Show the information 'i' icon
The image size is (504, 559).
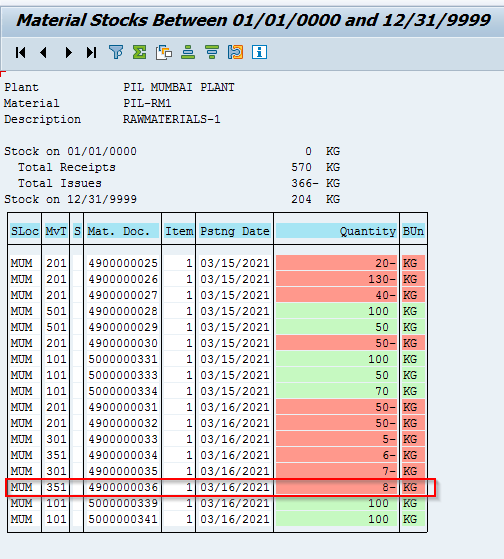[259, 52]
